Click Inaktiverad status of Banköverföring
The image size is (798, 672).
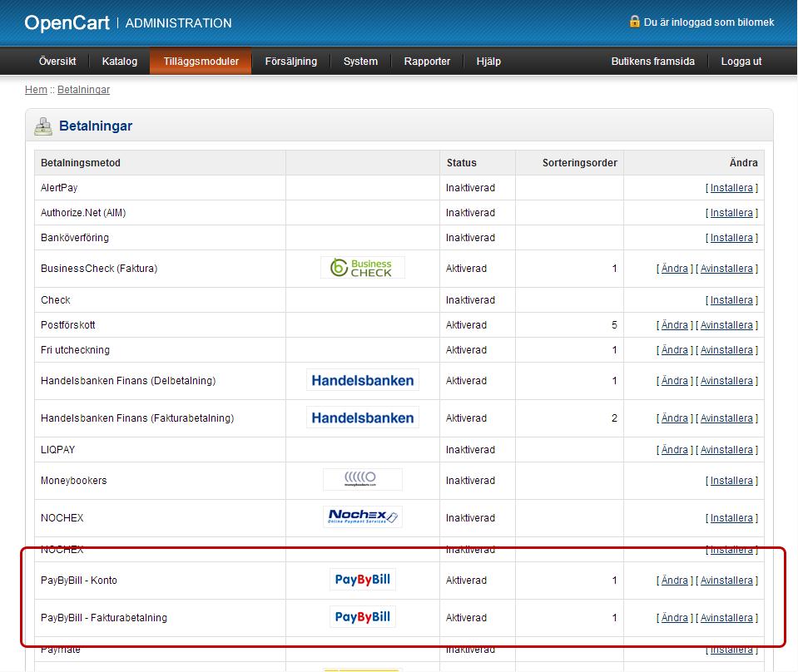470,238
